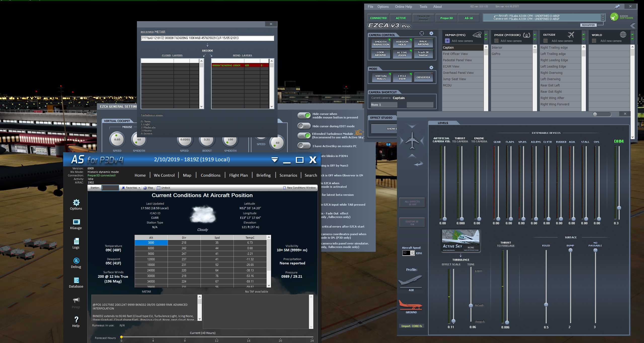The width and height of the screenshot is (644, 343).
Task: Open Options gear in ActiveSky sidebar
Action: coord(76,202)
